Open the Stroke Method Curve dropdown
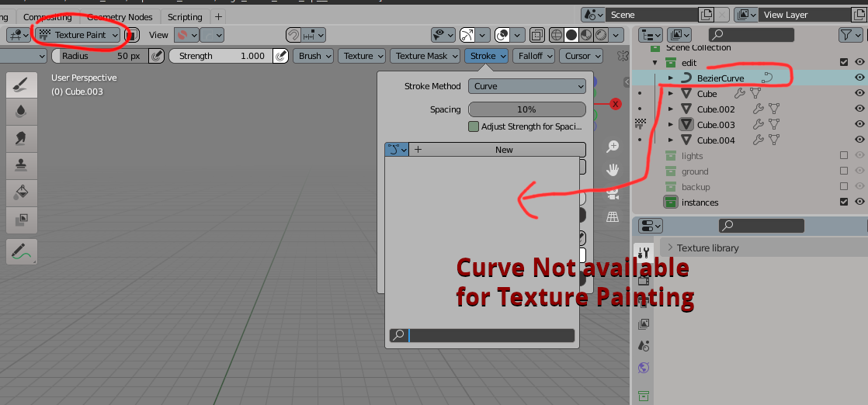Screen dimensions: 868x405 527,86
